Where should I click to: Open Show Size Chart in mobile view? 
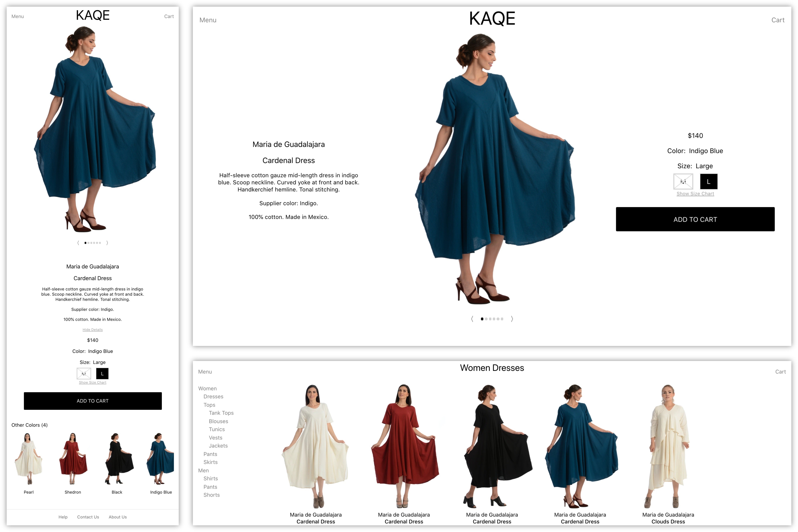(x=93, y=382)
